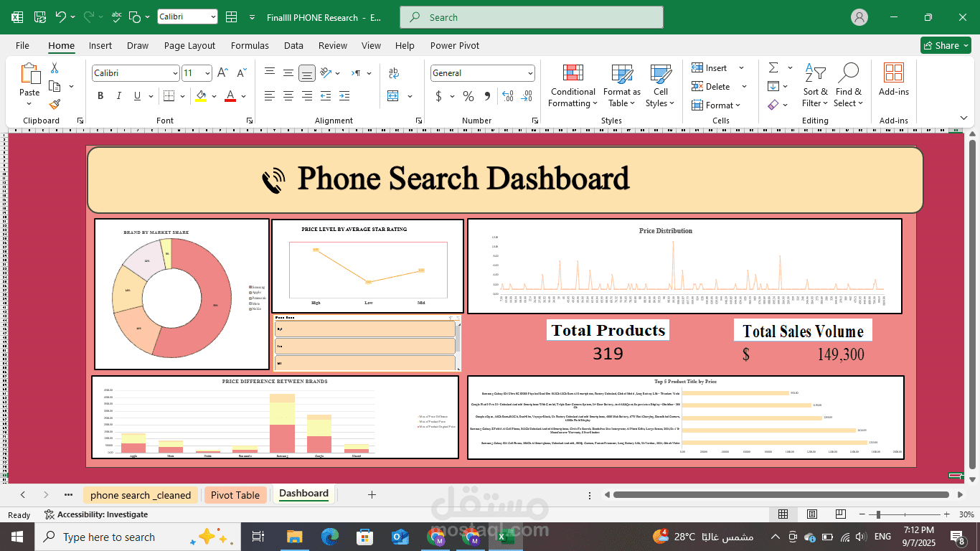Open the Power Pivot ribbon tab

coord(454,45)
